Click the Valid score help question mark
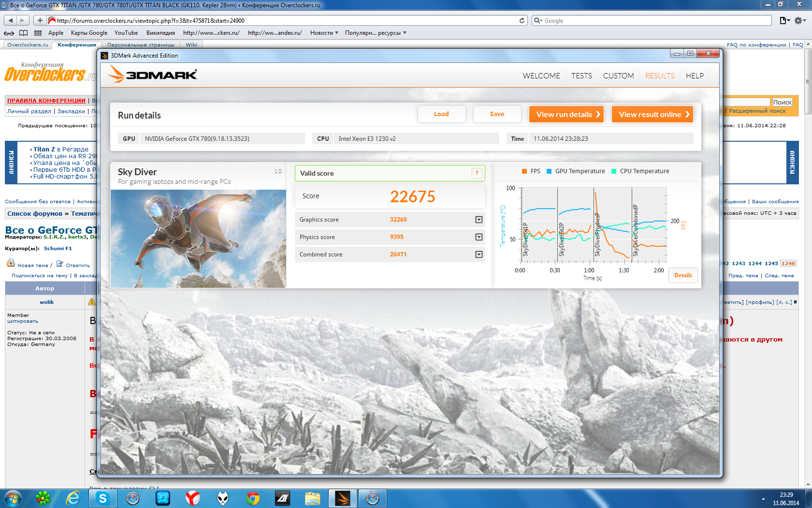Image resolution: width=812 pixels, height=508 pixels. coord(477,173)
